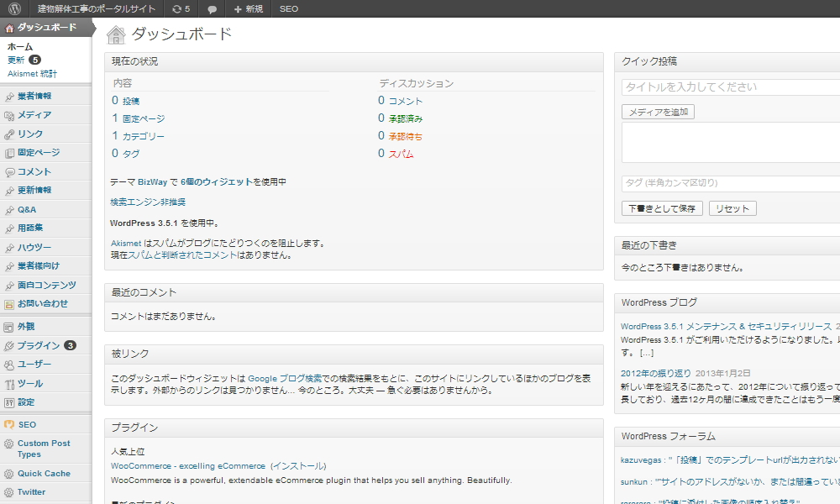Click the form icon beside お問い合わせ

pos(9,304)
